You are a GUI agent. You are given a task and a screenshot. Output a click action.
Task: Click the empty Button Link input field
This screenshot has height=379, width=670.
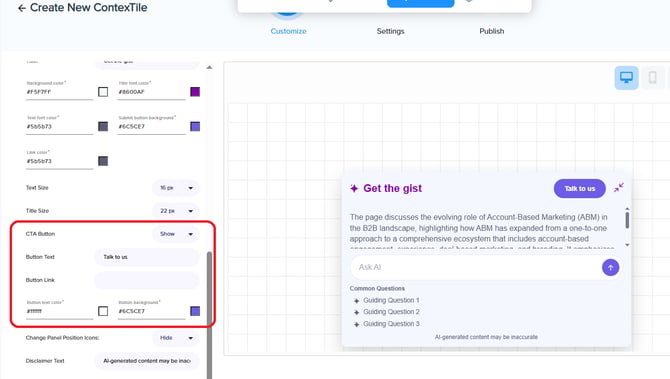[147, 280]
